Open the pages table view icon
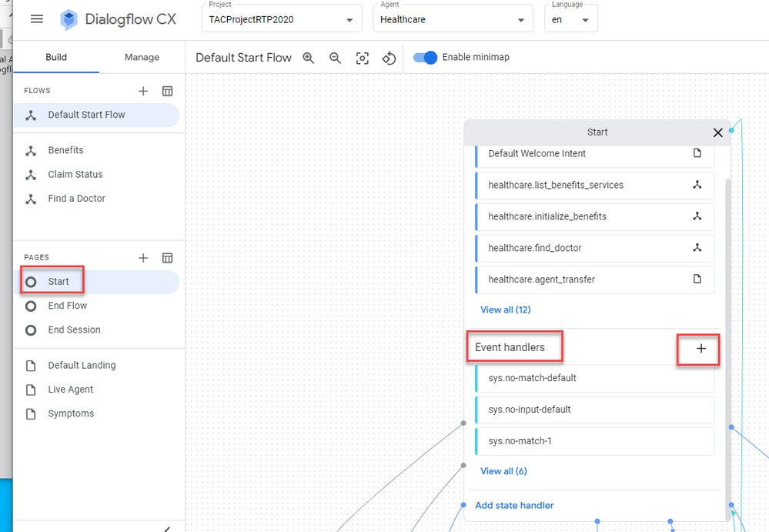The height and width of the screenshot is (532, 769). [x=167, y=258]
